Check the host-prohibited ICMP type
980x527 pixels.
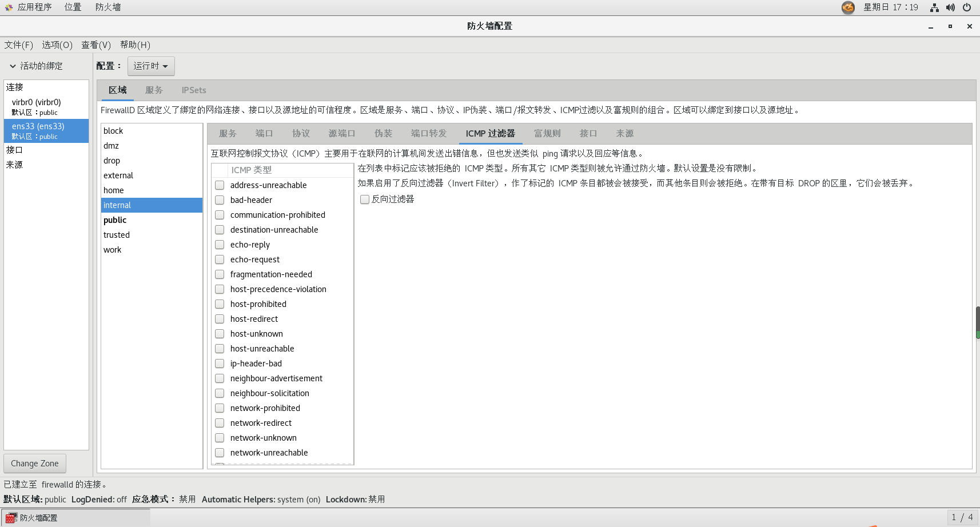220,304
